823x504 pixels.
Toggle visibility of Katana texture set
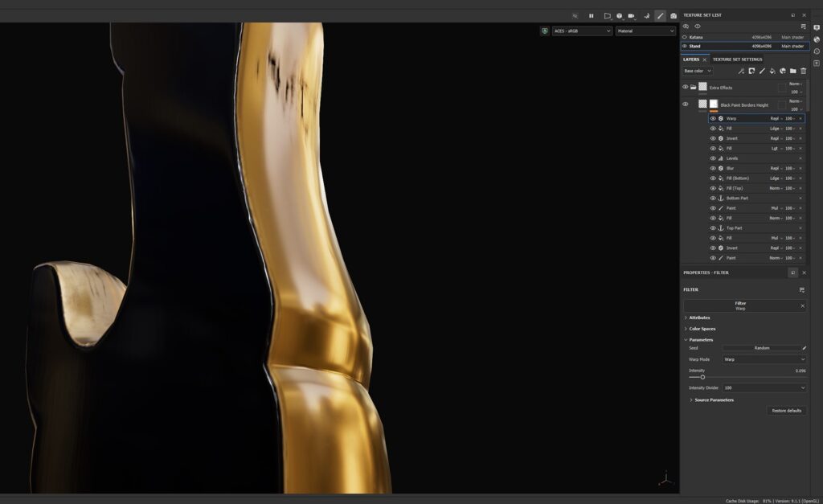coord(685,37)
